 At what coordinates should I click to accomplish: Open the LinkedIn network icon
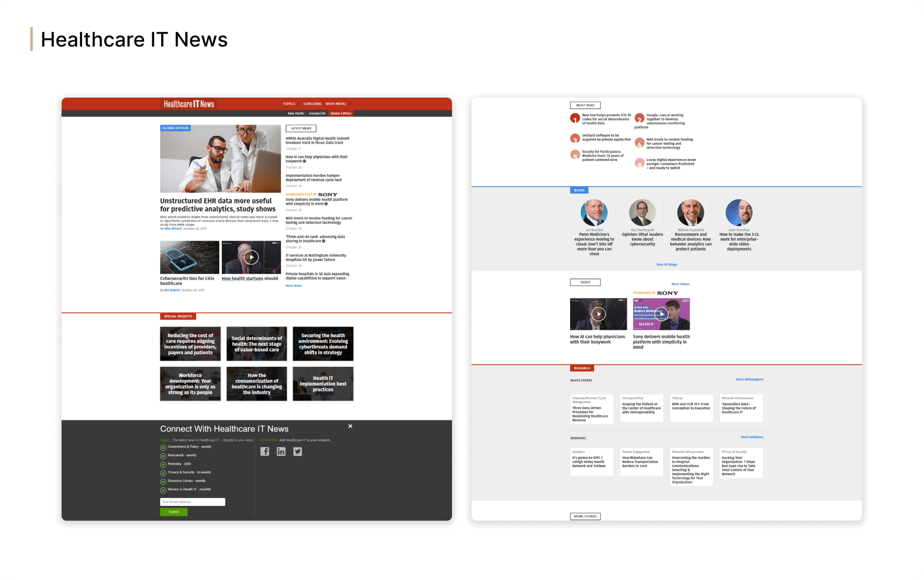[281, 451]
